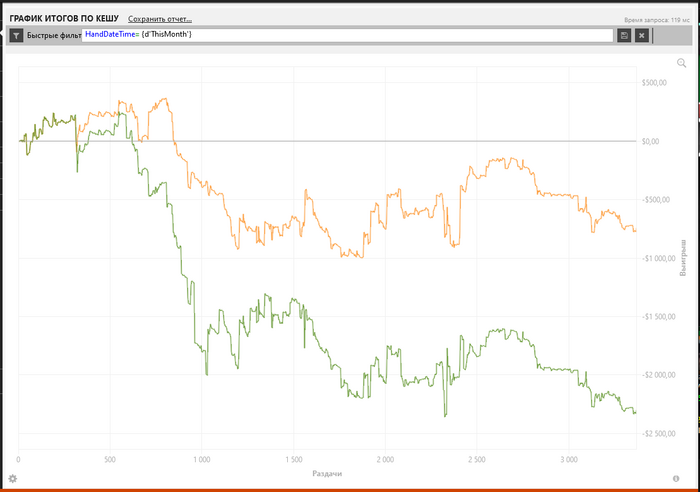Viewport: 700px width, 492px height.
Task: Click the -$2 500,00 axis label
Action: [x=658, y=434]
